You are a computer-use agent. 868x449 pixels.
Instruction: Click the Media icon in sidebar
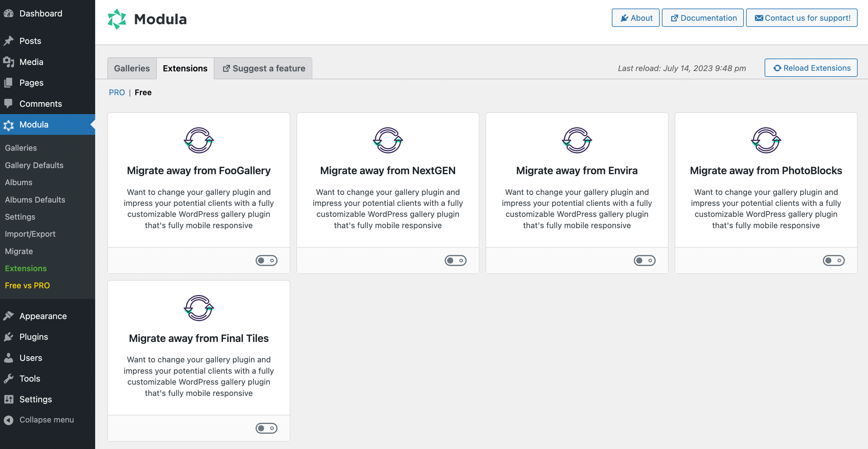click(x=9, y=62)
